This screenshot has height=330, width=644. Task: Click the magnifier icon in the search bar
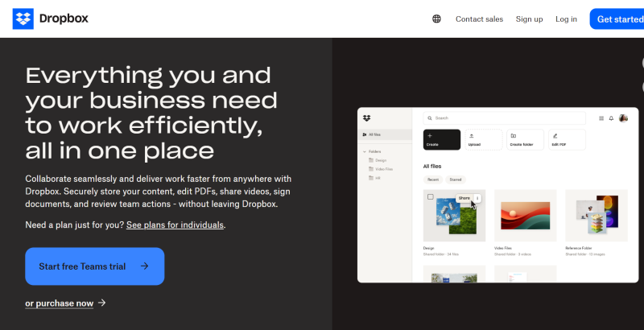(430, 118)
